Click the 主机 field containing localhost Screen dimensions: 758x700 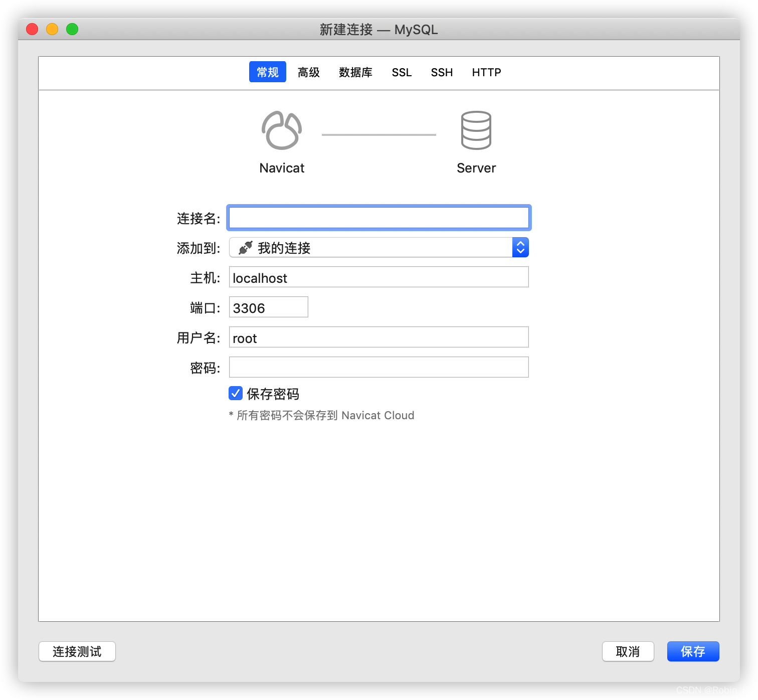[379, 277]
